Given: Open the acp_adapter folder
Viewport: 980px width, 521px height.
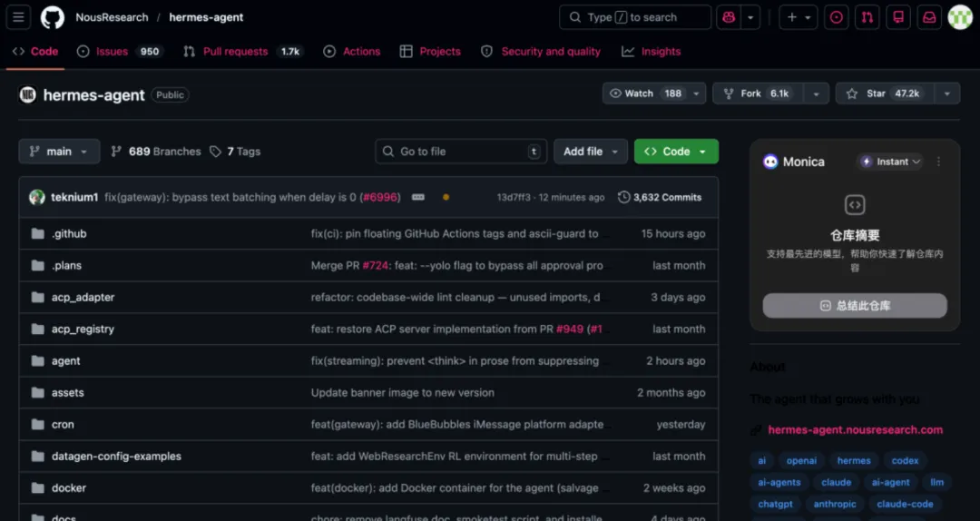Looking at the screenshot, I should click(83, 298).
